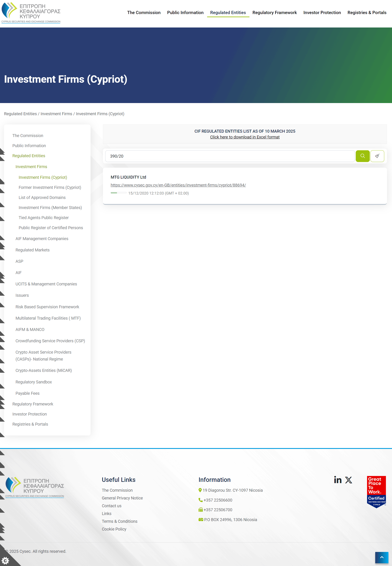Download the CIF list in Excel format

pos(245,137)
